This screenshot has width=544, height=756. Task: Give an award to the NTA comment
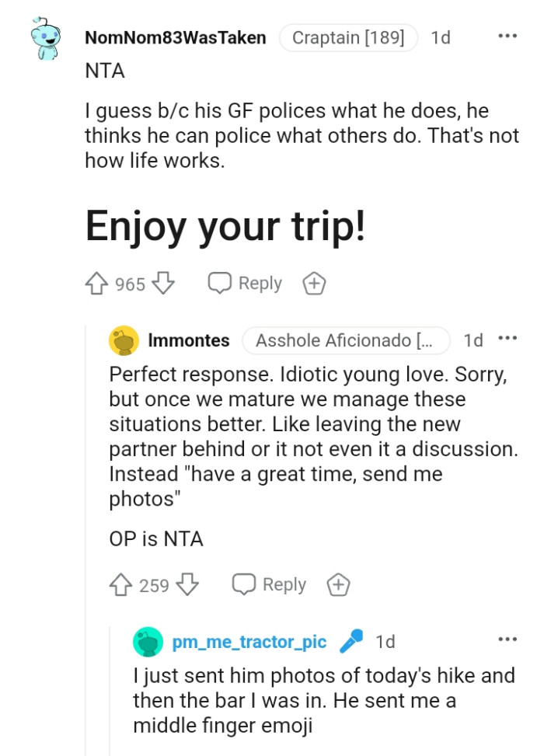coord(314,283)
